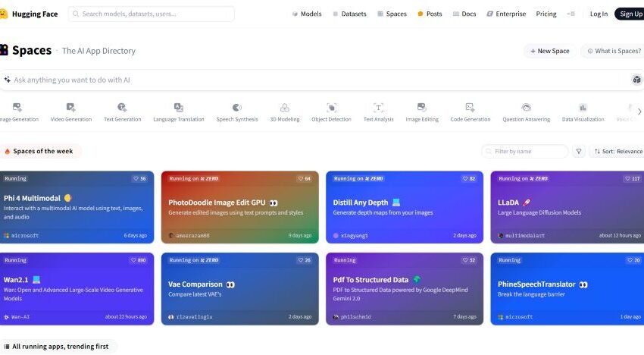Like the Distill Any Depth space
Viewport: 644px width, 355px height.
click(469, 178)
